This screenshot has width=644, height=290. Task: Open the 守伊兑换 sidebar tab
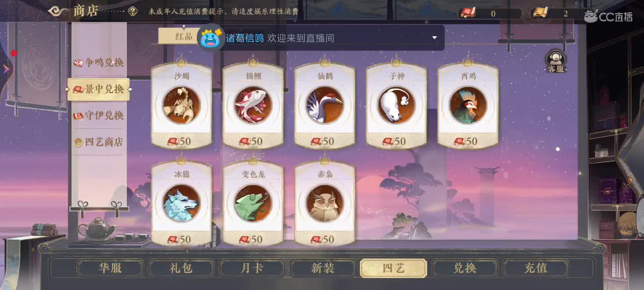[x=99, y=115]
